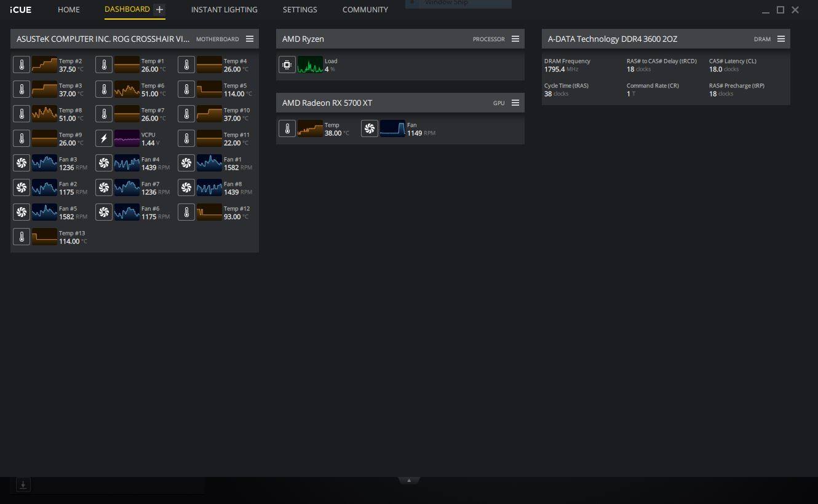The width and height of the screenshot is (818, 504).
Task: Click the Temp #10 thermometer icon
Action: [x=186, y=114]
